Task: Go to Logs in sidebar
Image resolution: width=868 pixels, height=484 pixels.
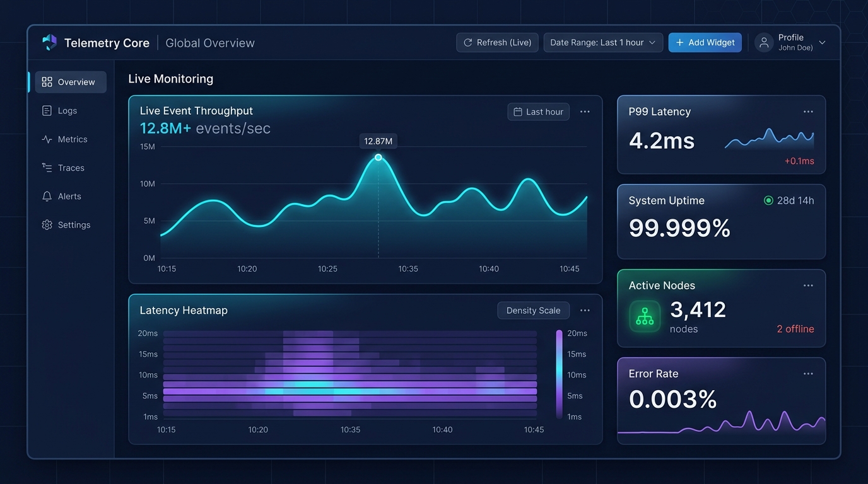Action: [x=71, y=110]
